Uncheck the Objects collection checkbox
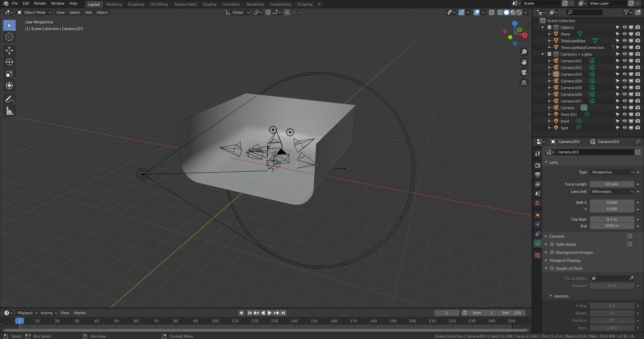 (x=549, y=27)
